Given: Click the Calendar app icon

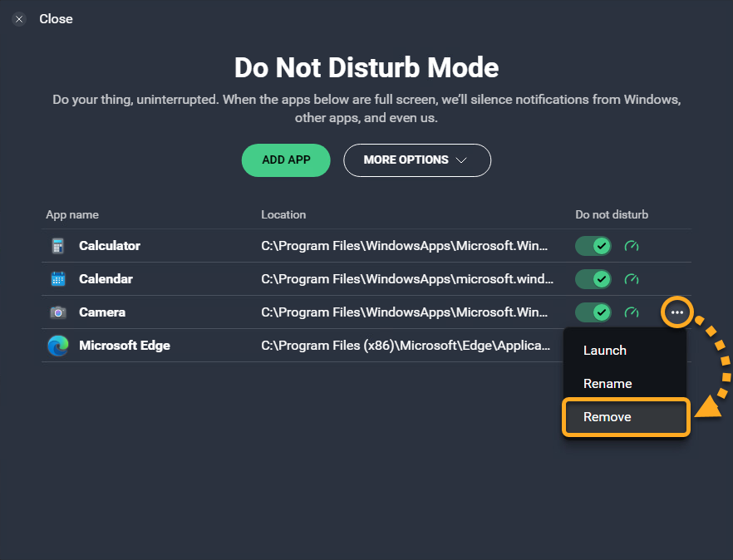Looking at the screenshot, I should (57, 279).
